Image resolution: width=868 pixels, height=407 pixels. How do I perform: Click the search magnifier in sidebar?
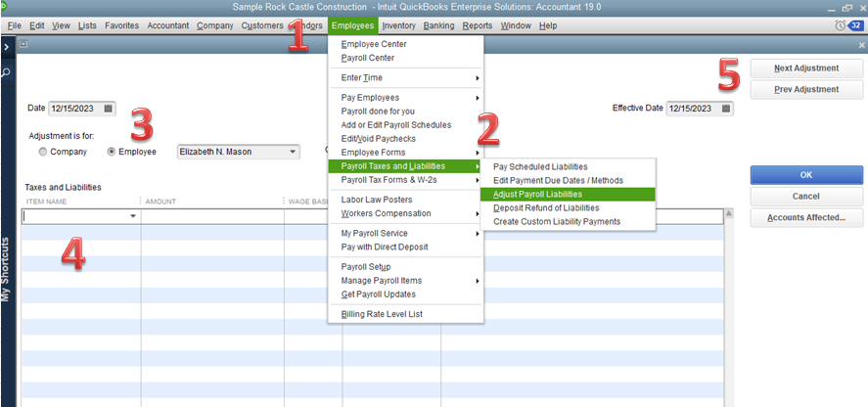point(6,72)
